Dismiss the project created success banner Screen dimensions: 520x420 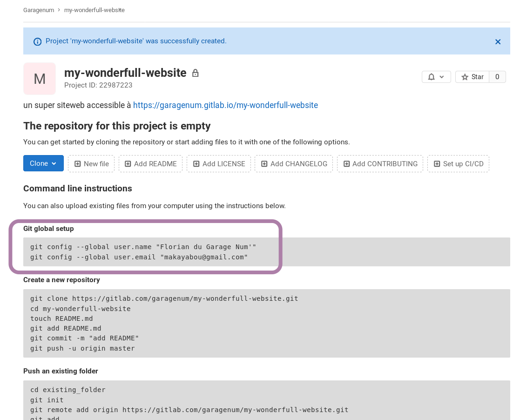pos(498,41)
